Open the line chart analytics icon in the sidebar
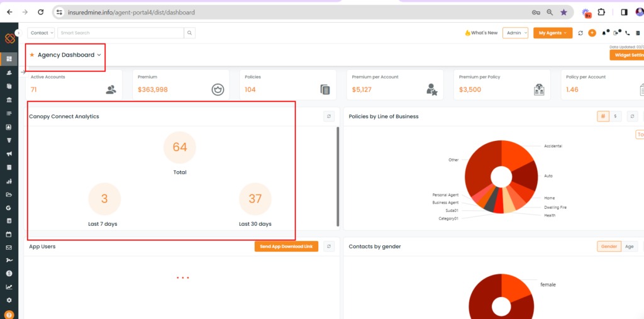The image size is (644, 319). [9, 287]
